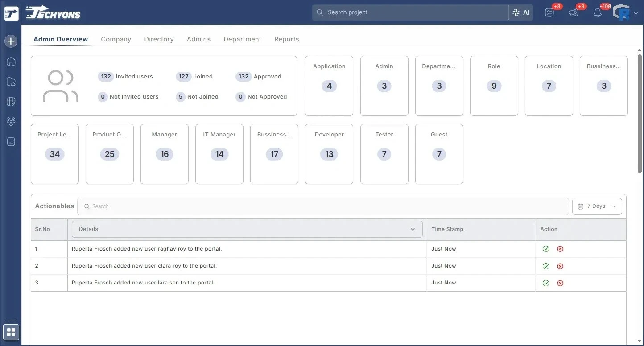The image size is (644, 346).
Task: Open the 7 Days filter dropdown
Action: point(597,206)
